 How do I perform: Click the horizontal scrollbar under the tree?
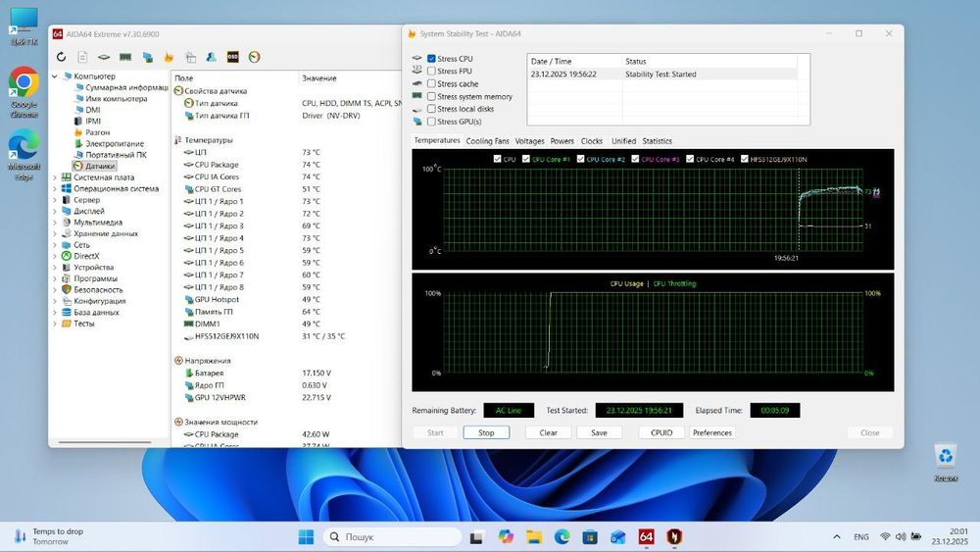point(105,442)
